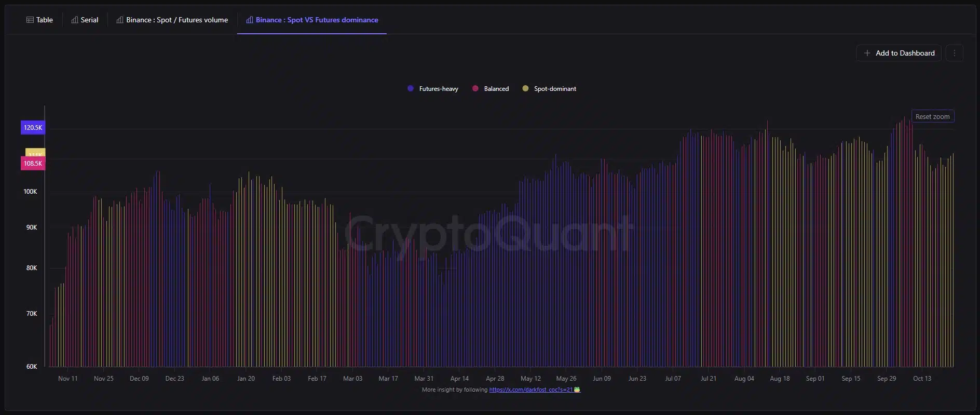Click the Oct 13 date axis label
The image size is (980, 415).
pos(922,379)
